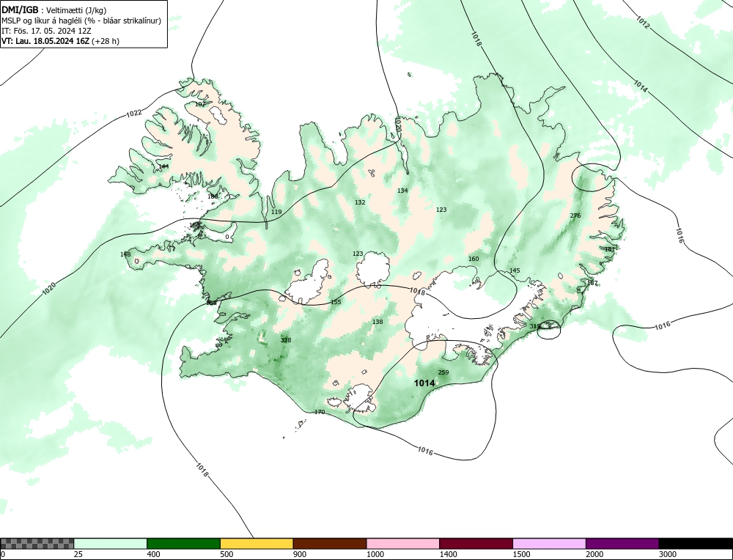Screen dimensions: 733x560
Task: Click the map value 107
Action: (x=200, y=104)
